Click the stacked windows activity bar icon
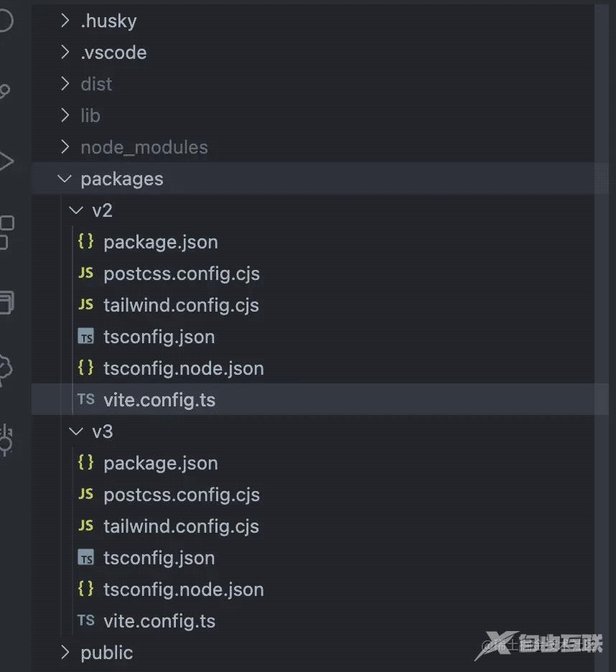The height and width of the screenshot is (672, 616). pyautogui.click(x=5, y=301)
